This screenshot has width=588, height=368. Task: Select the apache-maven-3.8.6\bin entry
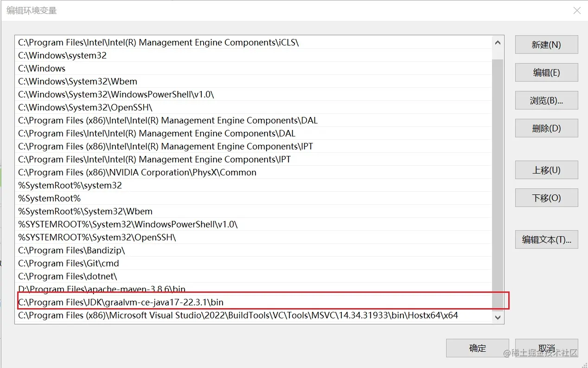point(254,289)
